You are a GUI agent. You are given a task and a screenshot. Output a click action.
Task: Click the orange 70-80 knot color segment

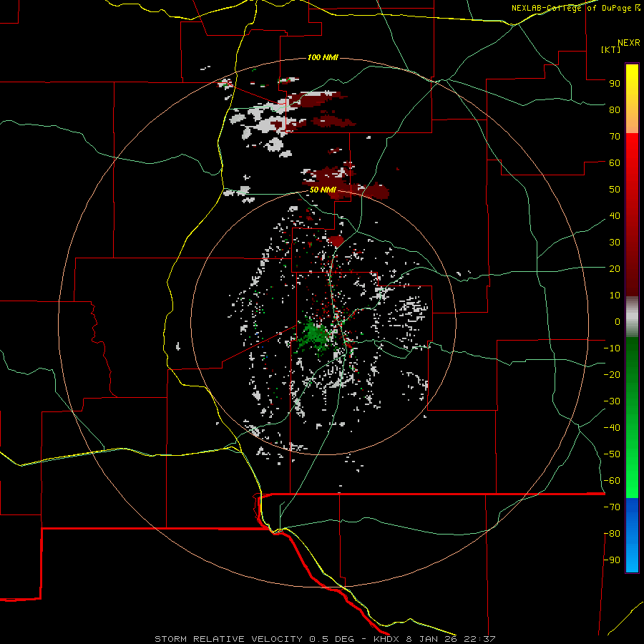coord(632,122)
